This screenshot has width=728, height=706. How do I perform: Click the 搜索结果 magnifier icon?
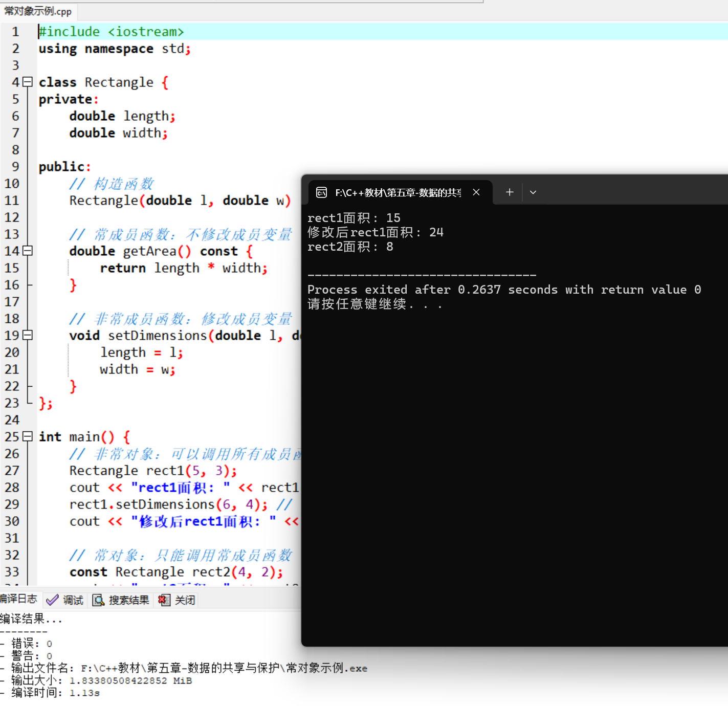click(98, 600)
